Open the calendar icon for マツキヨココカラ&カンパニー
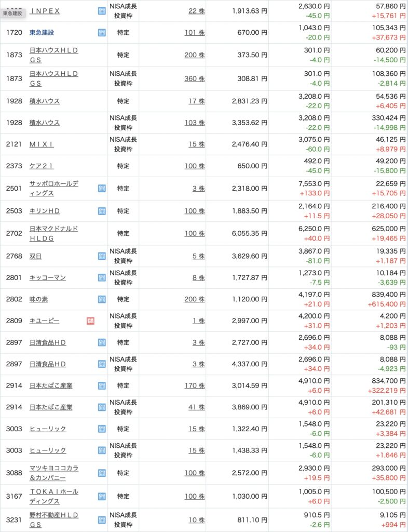Screen dimensions: 408x532 [x=101, y=473]
